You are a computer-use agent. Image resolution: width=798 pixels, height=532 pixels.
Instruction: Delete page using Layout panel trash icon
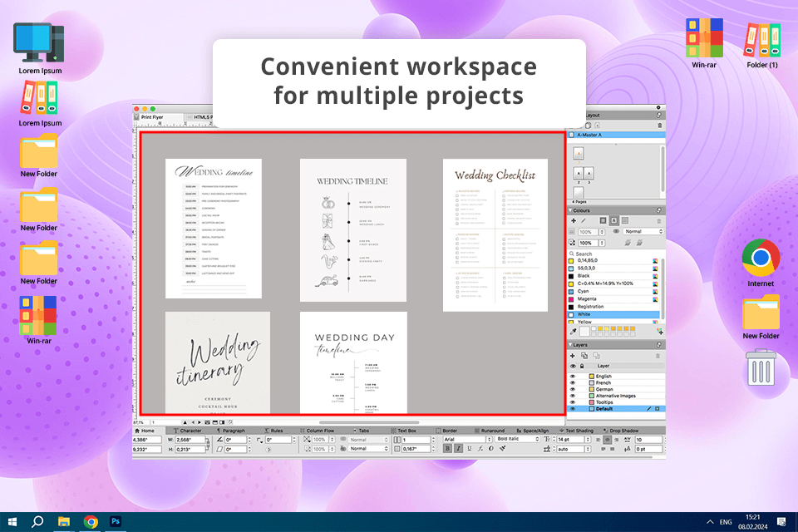(660, 126)
